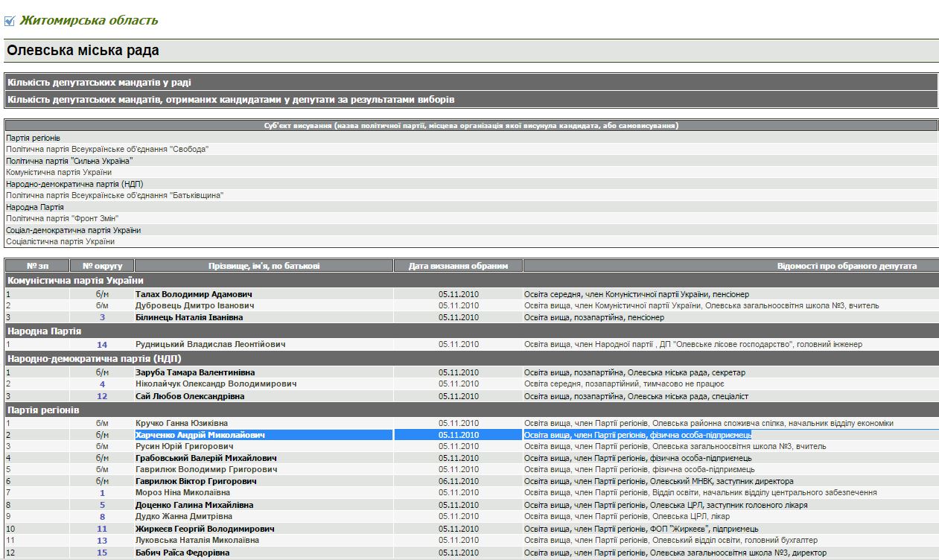Select the Кількість депутатських мандатів у раді row
The width and height of the screenshot is (939, 560).
pyautogui.click(x=99, y=83)
